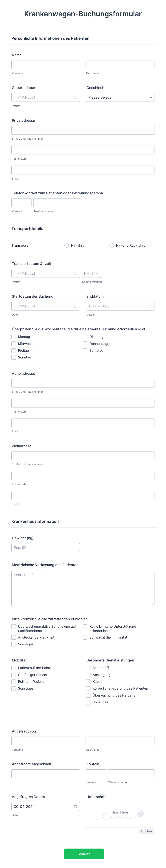Image resolution: width=166 pixels, height=868 pixels.
Task: Expand the Geschlecht dropdown
Action: pyautogui.click(x=120, y=97)
